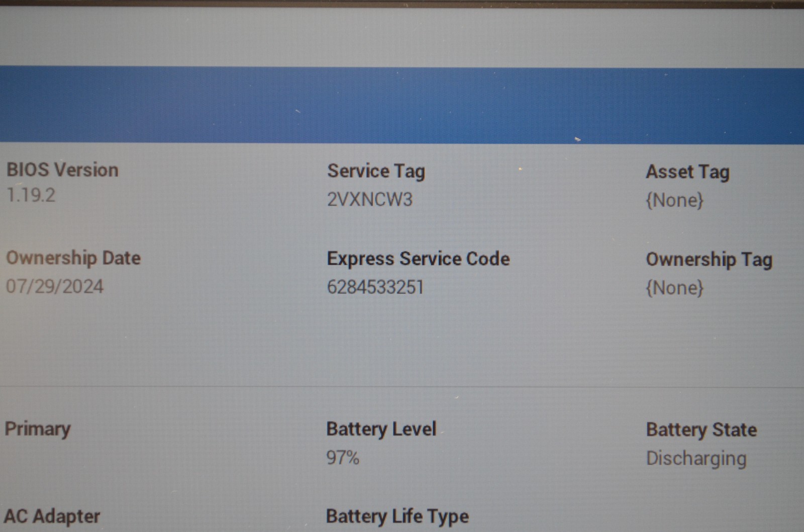Screen dimensions: 804x532
Task: Select the Ownership Date label
Action: coord(73,258)
